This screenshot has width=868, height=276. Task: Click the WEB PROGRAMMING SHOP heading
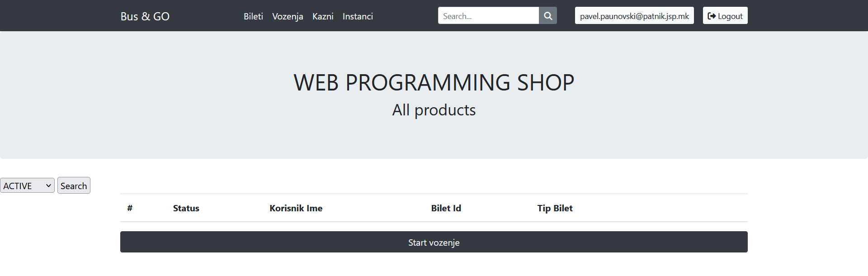[434, 83]
